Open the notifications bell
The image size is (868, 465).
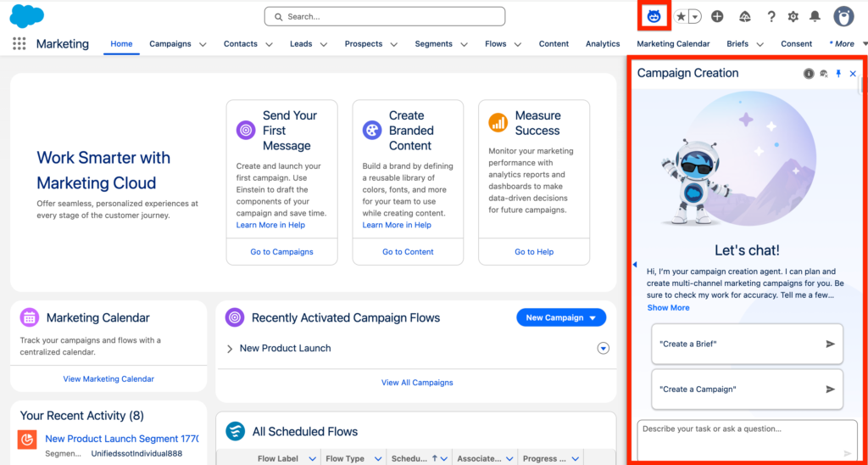pos(815,17)
